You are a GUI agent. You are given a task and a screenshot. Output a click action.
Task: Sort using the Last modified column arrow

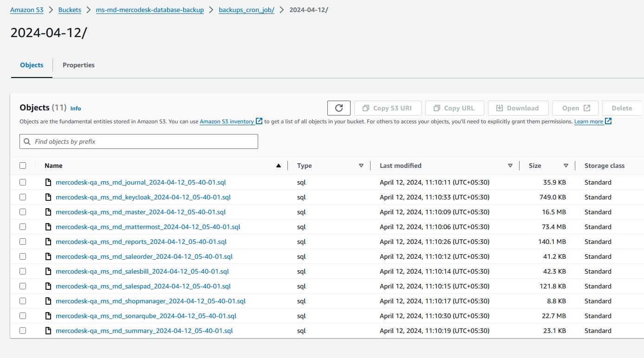(x=510, y=166)
